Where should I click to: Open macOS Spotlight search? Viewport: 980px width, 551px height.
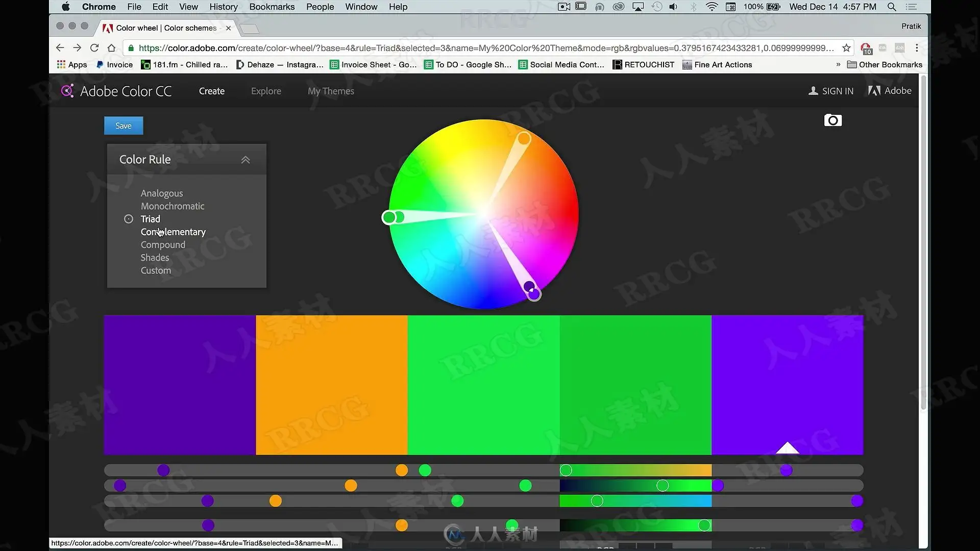[x=892, y=7]
